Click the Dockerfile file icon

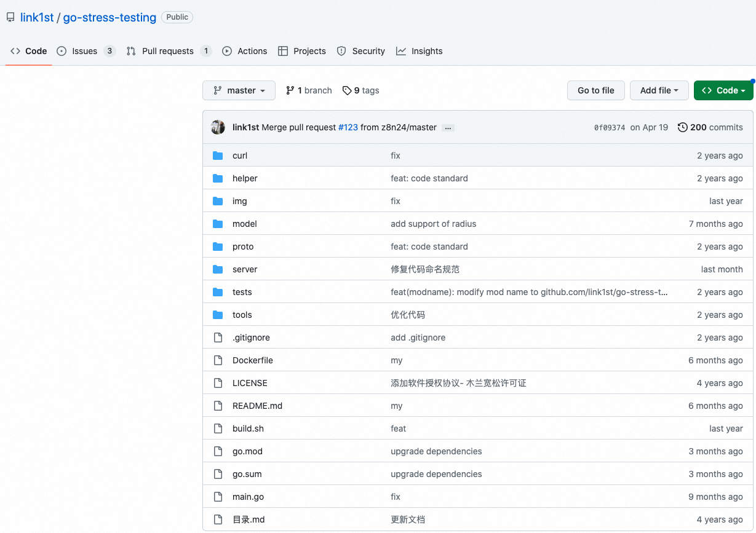tap(218, 360)
